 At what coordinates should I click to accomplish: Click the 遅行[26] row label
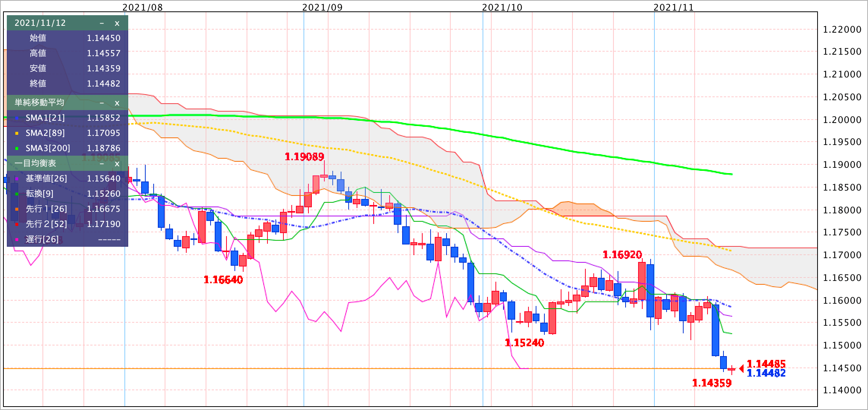(42, 239)
